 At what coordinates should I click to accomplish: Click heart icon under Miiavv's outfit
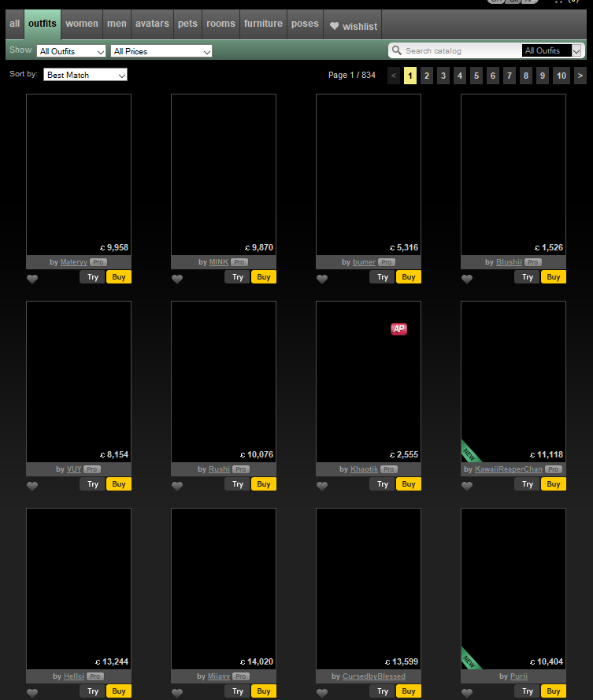(177, 693)
